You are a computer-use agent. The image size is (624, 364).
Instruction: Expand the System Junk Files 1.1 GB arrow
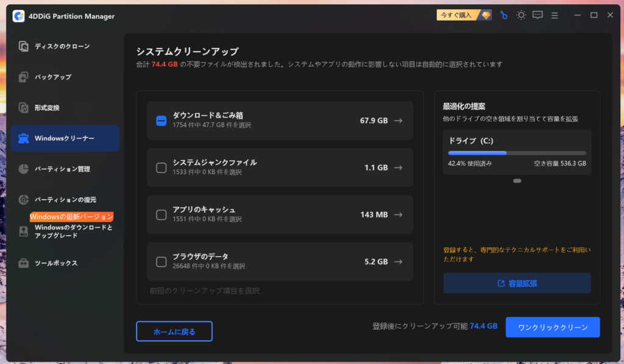coord(399,167)
